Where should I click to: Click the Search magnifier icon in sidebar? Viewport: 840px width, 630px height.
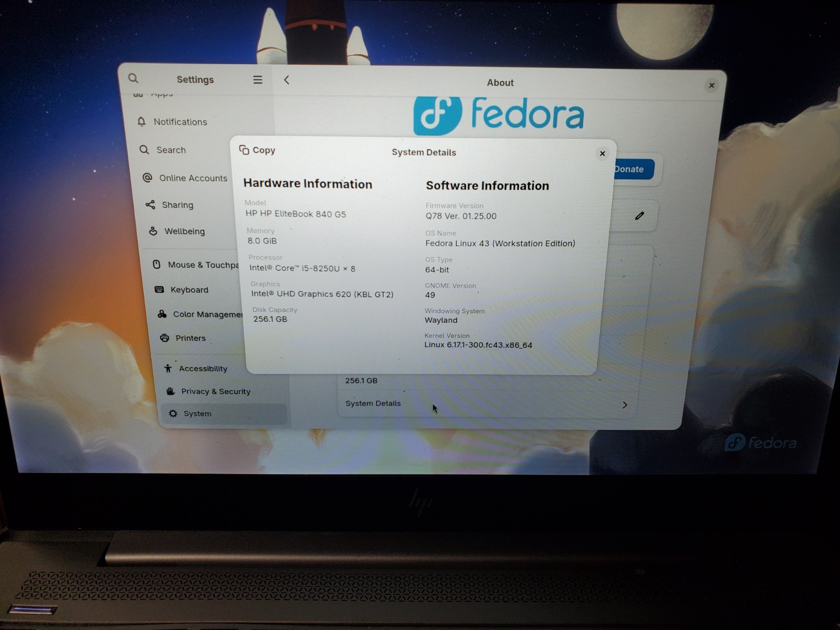[144, 150]
